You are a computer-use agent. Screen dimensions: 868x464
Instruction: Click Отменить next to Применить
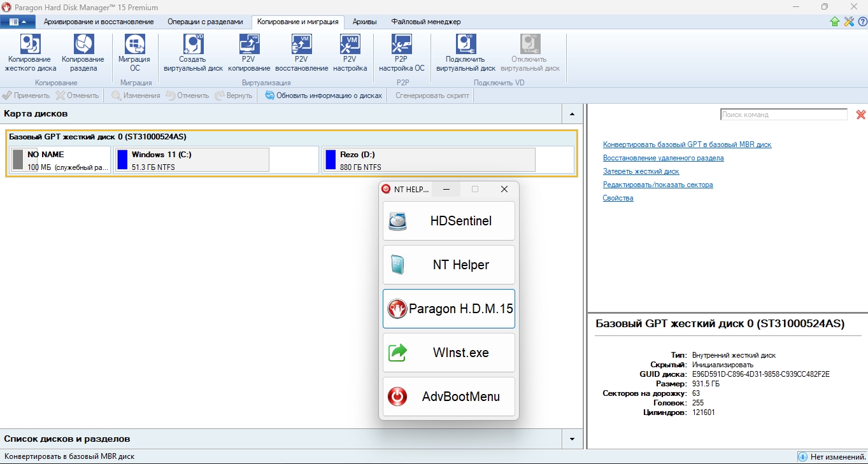[76, 95]
